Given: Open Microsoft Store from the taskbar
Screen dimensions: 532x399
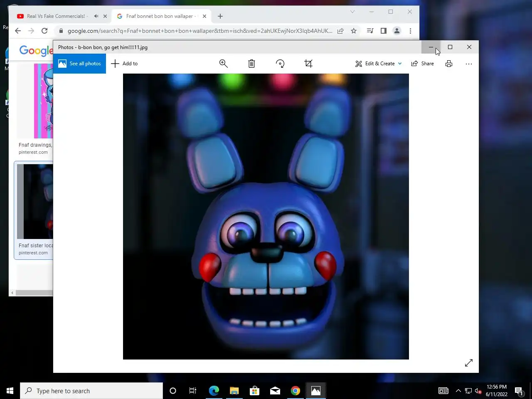Looking at the screenshot, I should click(x=254, y=391).
